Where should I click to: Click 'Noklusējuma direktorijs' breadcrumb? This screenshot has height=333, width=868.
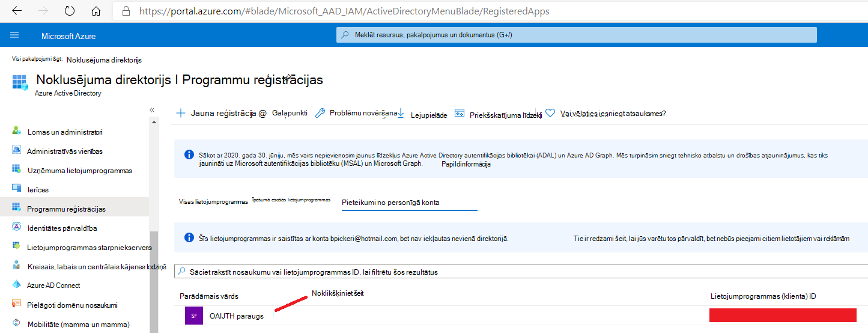point(104,60)
